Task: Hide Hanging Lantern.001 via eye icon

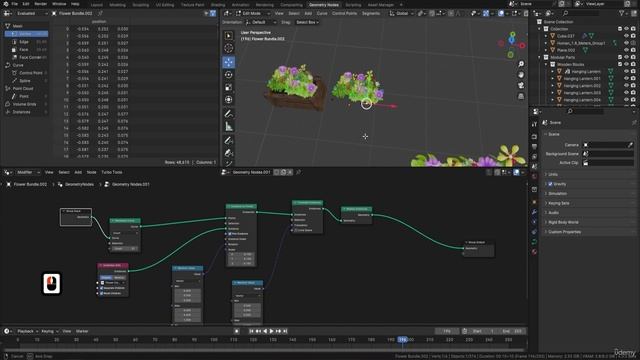Action: click(x=626, y=79)
